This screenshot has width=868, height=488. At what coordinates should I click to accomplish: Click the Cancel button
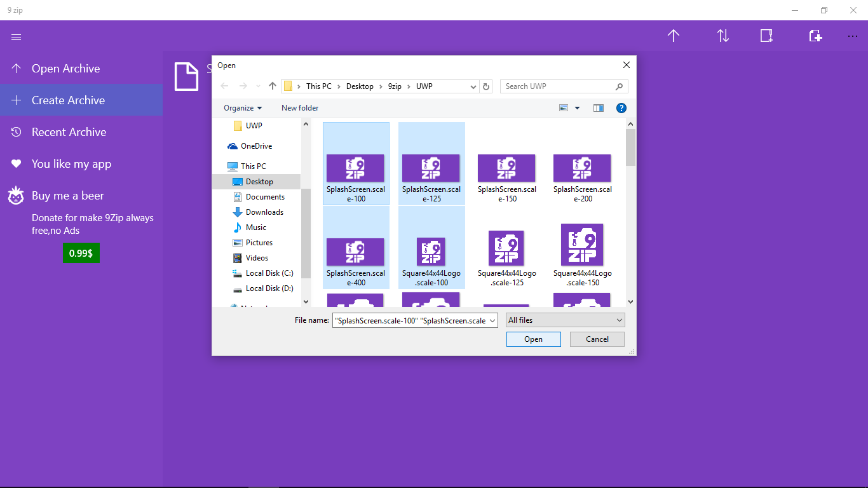[597, 339]
